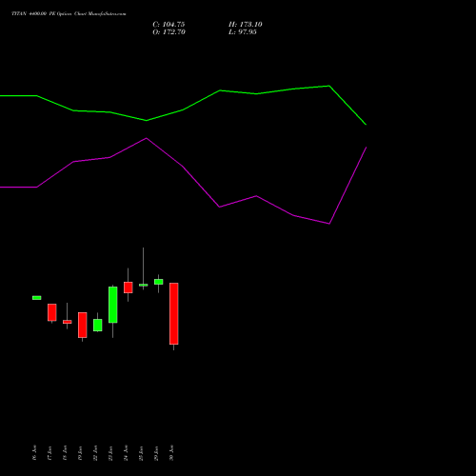Select the red candle above 19 Jun

click(83, 325)
